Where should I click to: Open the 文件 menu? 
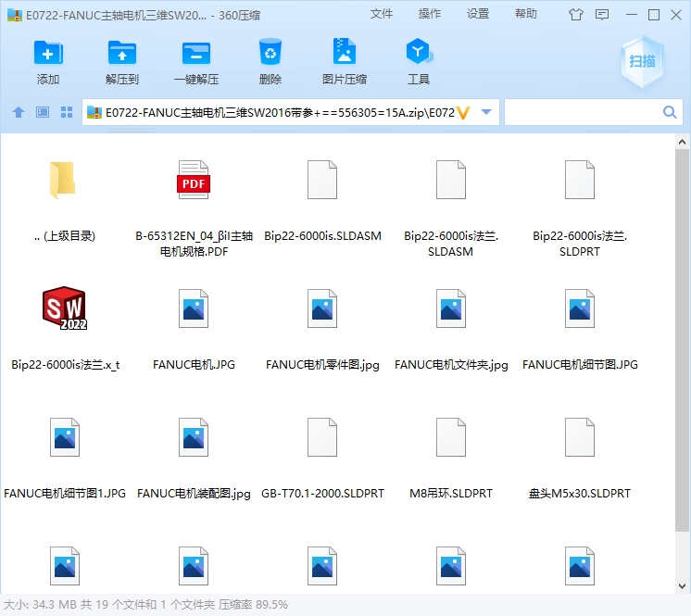point(382,14)
